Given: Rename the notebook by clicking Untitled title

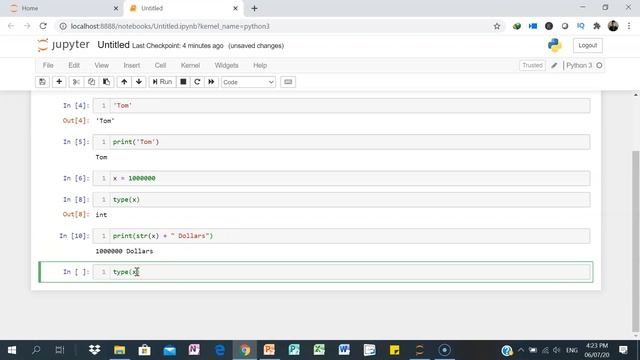Looking at the screenshot, I should coord(113,45).
